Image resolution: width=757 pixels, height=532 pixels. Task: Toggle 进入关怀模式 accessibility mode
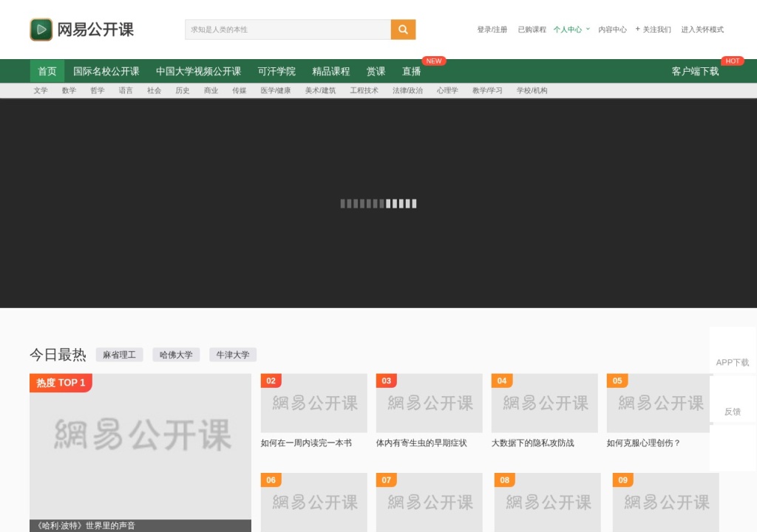[702, 30]
